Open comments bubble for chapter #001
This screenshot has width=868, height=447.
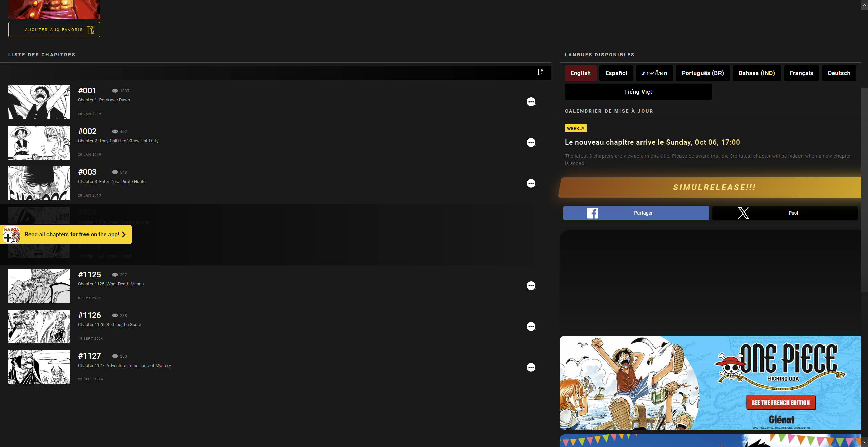[x=531, y=102]
